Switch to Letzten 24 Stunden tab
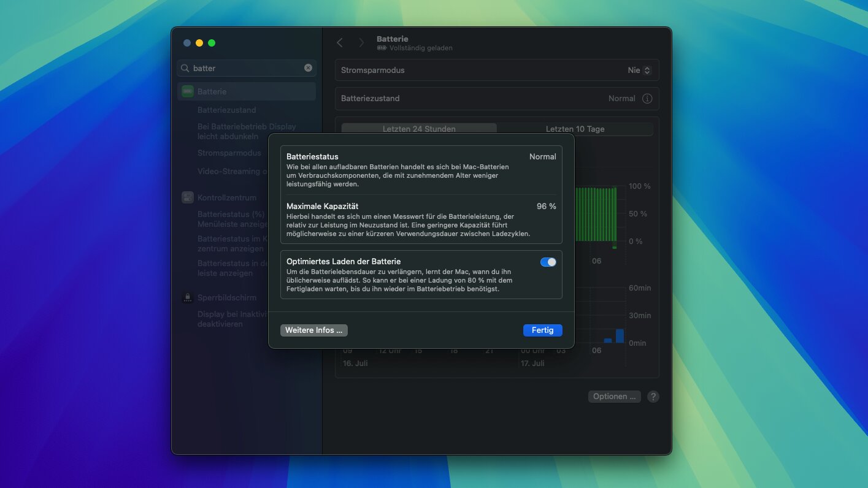868x488 pixels. [419, 129]
